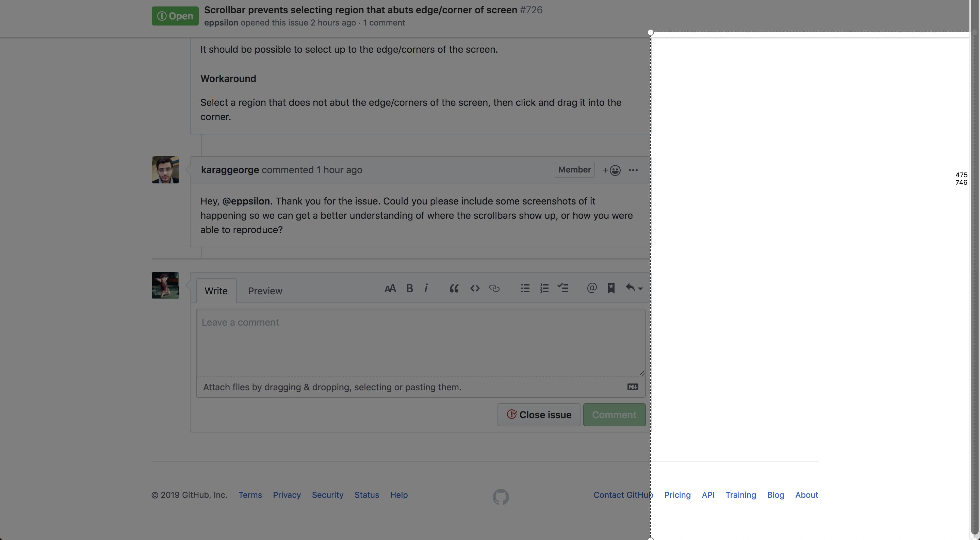Image resolution: width=980 pixels, height=540 pixels.
Task: Open saved replies bookmark icon
Action: (611, 288)
